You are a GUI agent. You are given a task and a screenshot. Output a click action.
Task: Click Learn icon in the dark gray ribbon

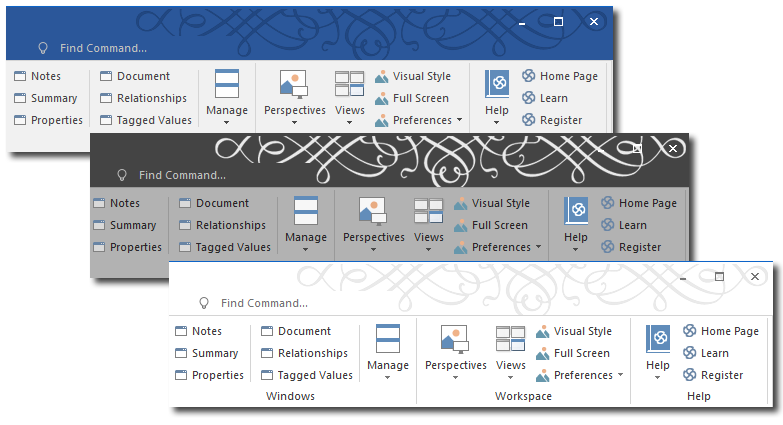[x=607, y=225]
